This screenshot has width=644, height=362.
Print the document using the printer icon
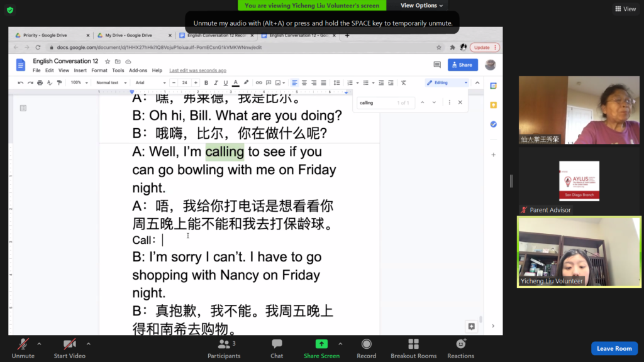point(40,83)
